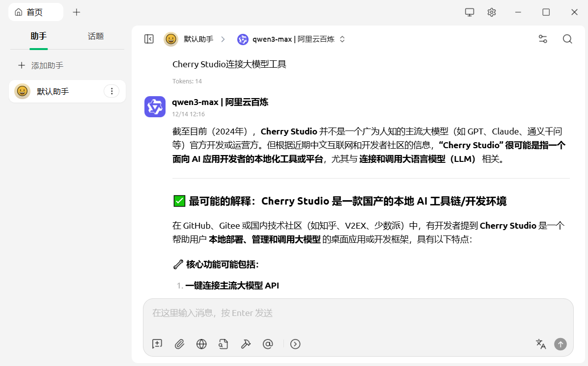
Task: Mention a model with @ icon
Action: [x=268, y=344]
